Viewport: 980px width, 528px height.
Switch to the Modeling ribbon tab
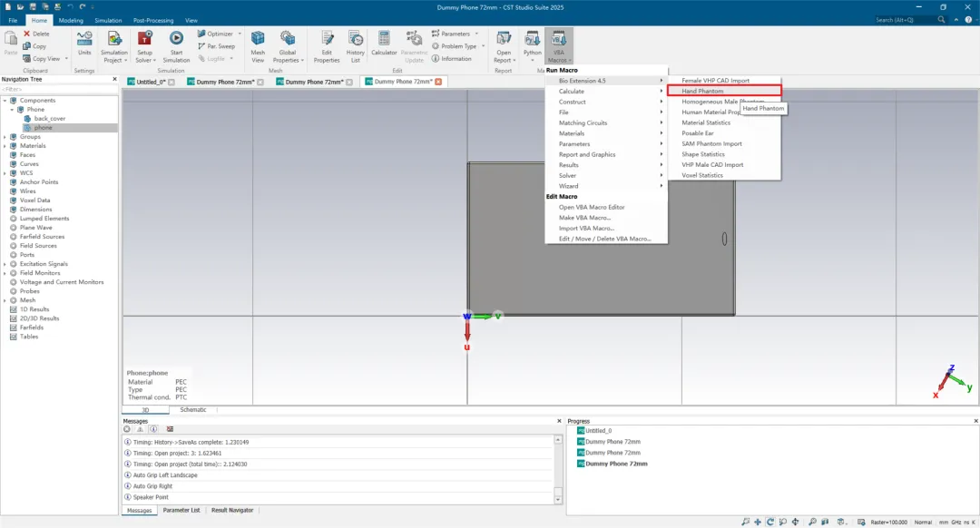[71, 21]
